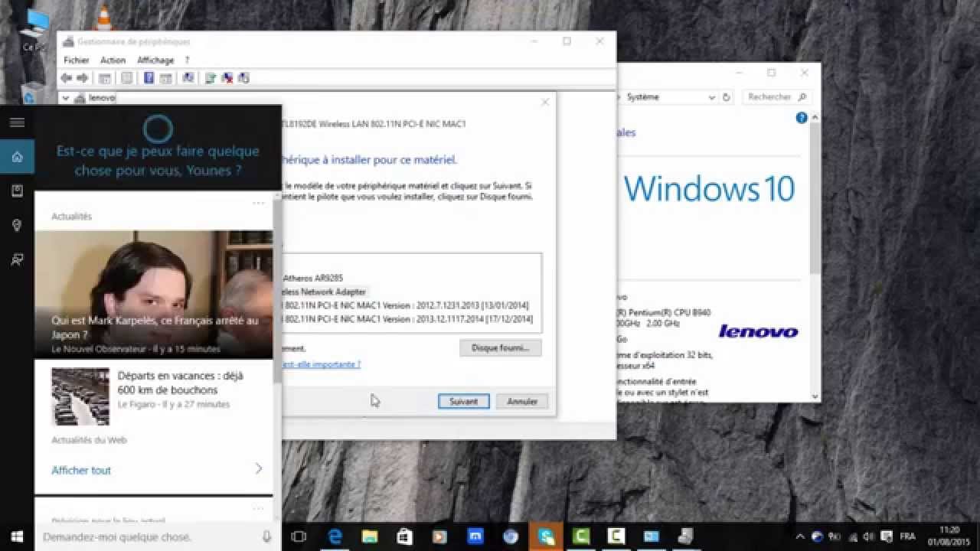Click FRA language indicator in tray
The width and height of the screenshot is (980, 551).
click(906, 536)
